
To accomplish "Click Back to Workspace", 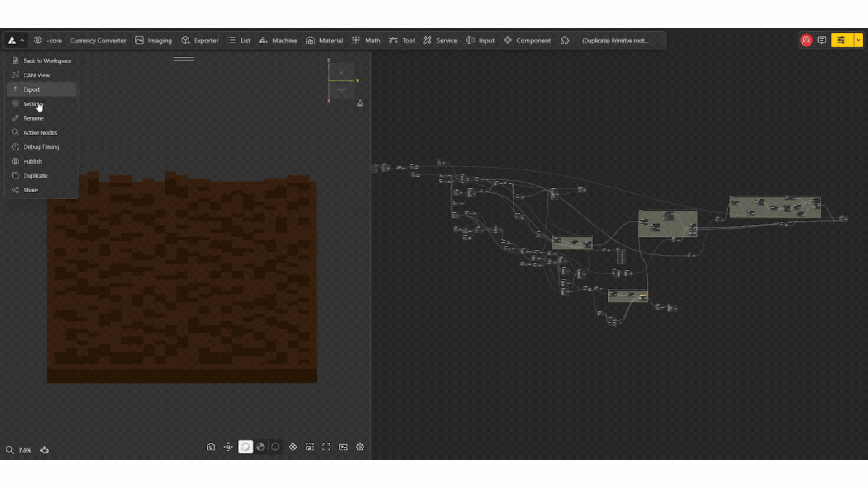I will point(47,61).
